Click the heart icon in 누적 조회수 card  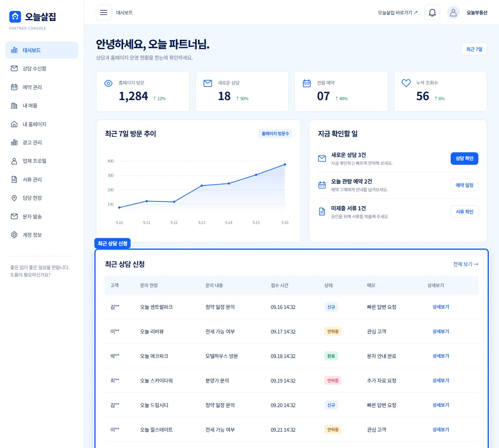pyautogui.click(x=406, y=83)
